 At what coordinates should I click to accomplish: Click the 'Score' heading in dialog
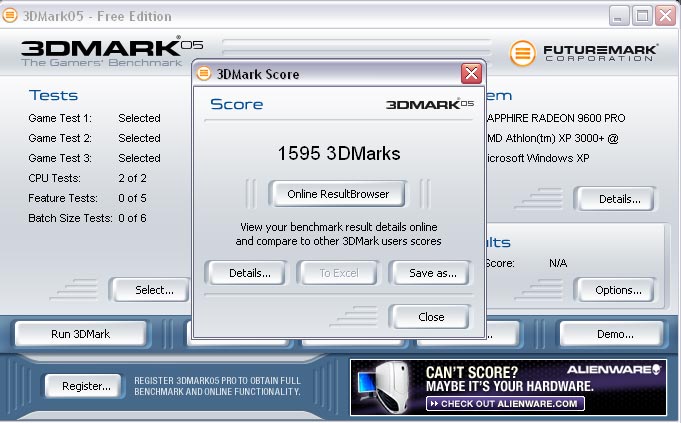tap(237, 104)
